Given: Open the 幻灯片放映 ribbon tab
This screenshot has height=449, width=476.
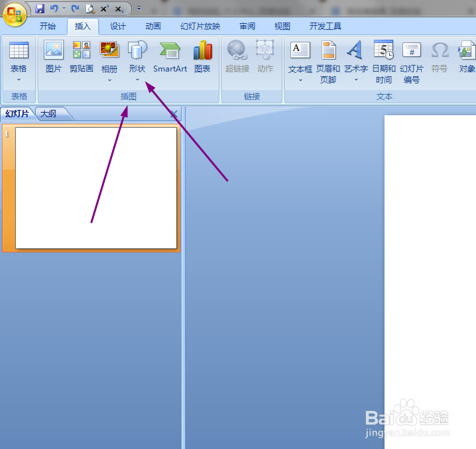Looking at the screenshot, I should click(200, 26).
